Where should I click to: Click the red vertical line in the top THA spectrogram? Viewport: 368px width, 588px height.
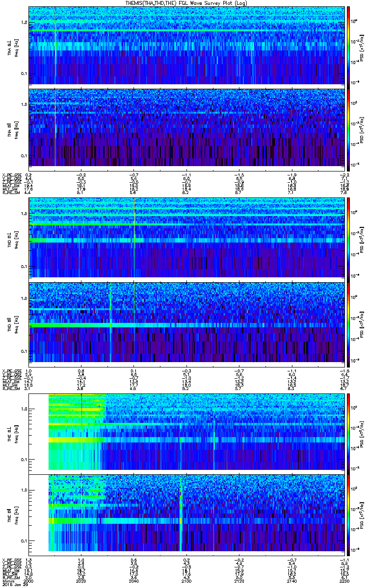pyautogui.click(x=55, y=45)
